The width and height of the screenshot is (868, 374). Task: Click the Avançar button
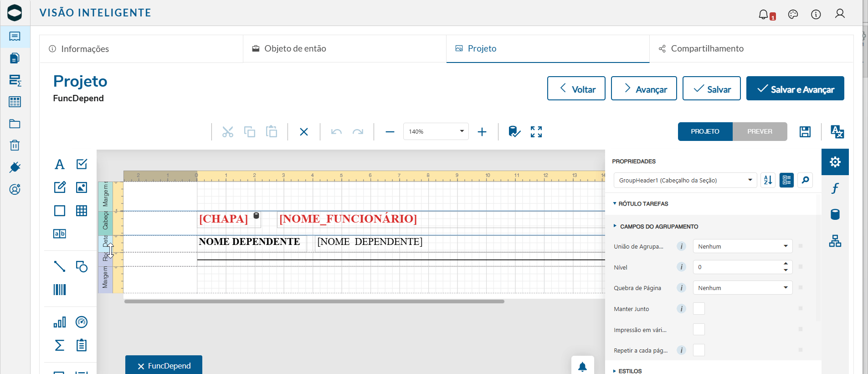click(644, 88)
